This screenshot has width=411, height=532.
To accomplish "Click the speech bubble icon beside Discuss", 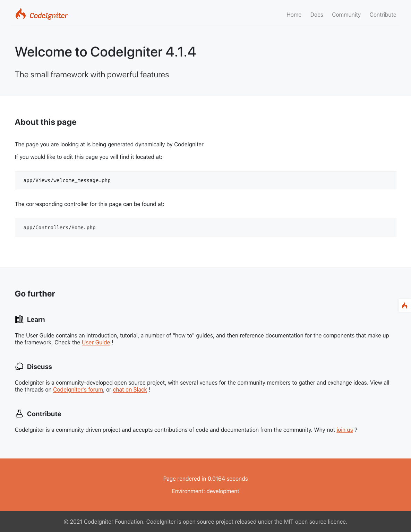I will [x=19, y=366].
